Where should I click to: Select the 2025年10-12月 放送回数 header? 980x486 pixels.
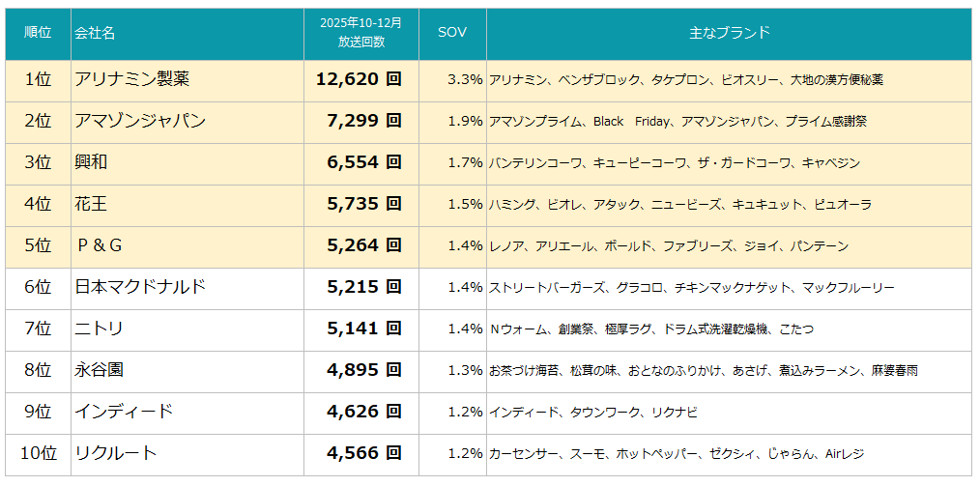coord(361,33)
